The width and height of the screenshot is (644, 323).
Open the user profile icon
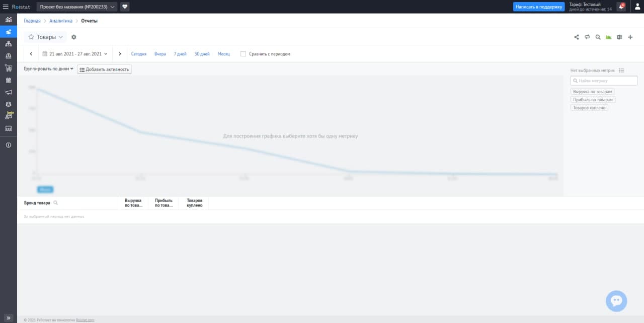click(637, 7)
